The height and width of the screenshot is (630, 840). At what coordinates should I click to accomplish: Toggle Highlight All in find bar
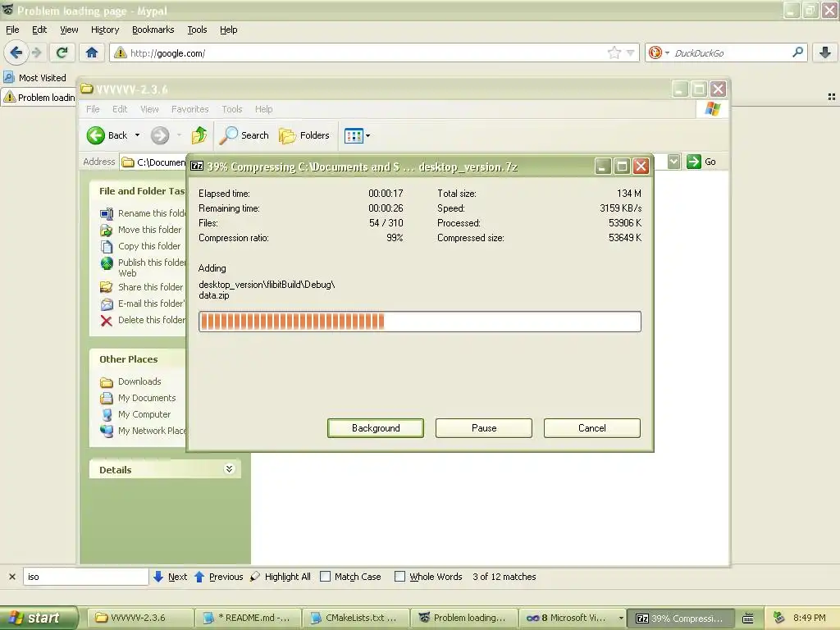tap(281, 577)
